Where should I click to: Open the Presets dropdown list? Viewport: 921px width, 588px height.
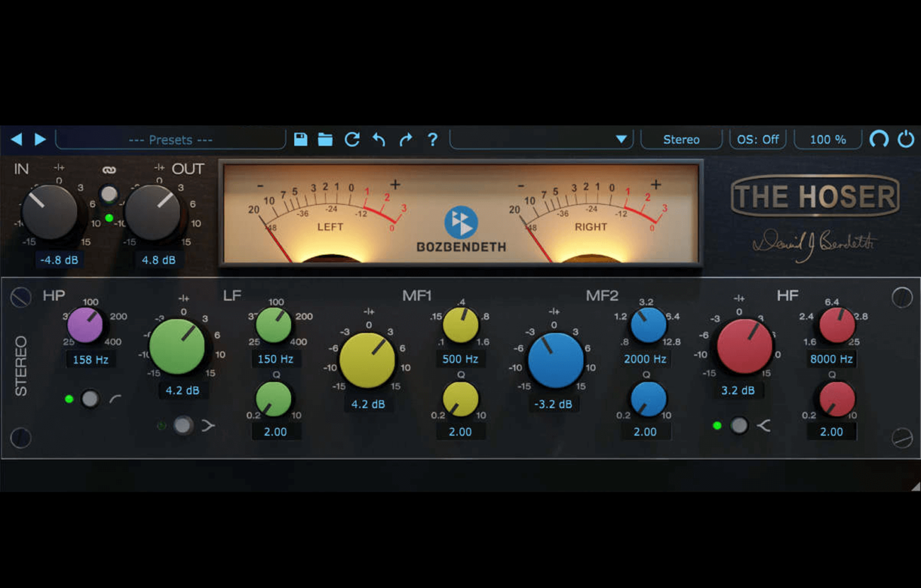pos(170,140)
